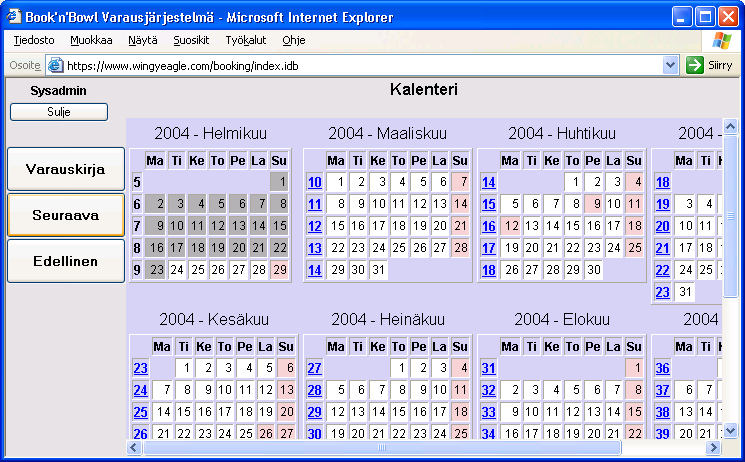Open week 23 link in Kesäkuu
This screenshot has width=745, height=462.
coord(140,368)
